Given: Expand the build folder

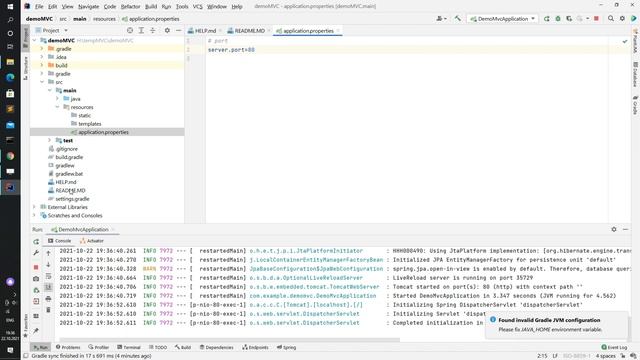Looking at the screenshot, I should click(x=42, y=65).
